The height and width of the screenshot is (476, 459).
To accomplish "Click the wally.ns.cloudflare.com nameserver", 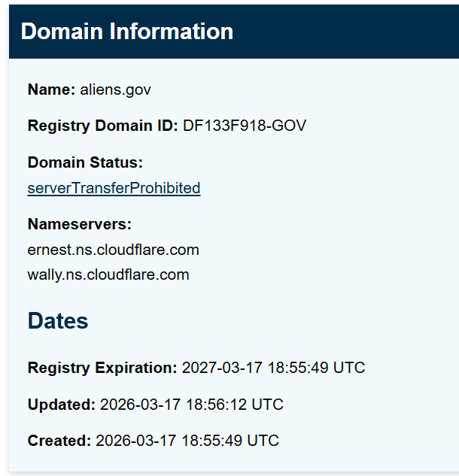I will pyautogui.click(x=108, y=274).
